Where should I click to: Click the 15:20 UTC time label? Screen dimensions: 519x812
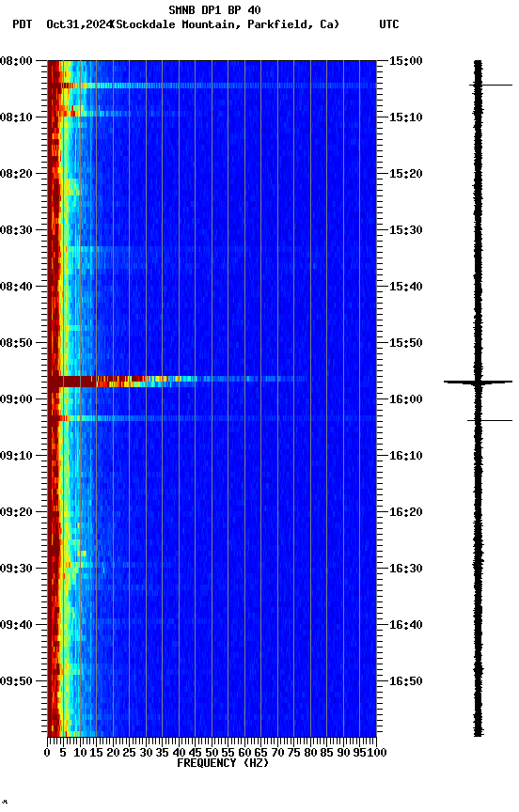405,174
